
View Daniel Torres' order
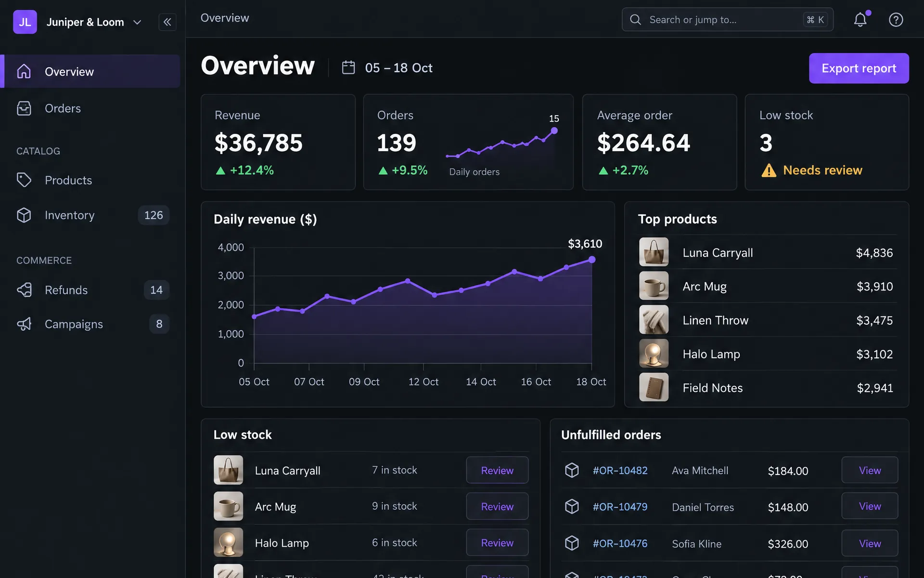pos(870,506)
